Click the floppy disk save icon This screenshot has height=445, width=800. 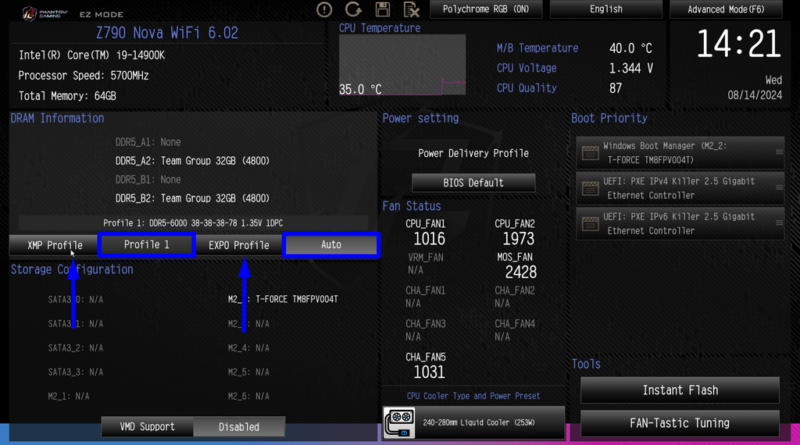point(383,10)
